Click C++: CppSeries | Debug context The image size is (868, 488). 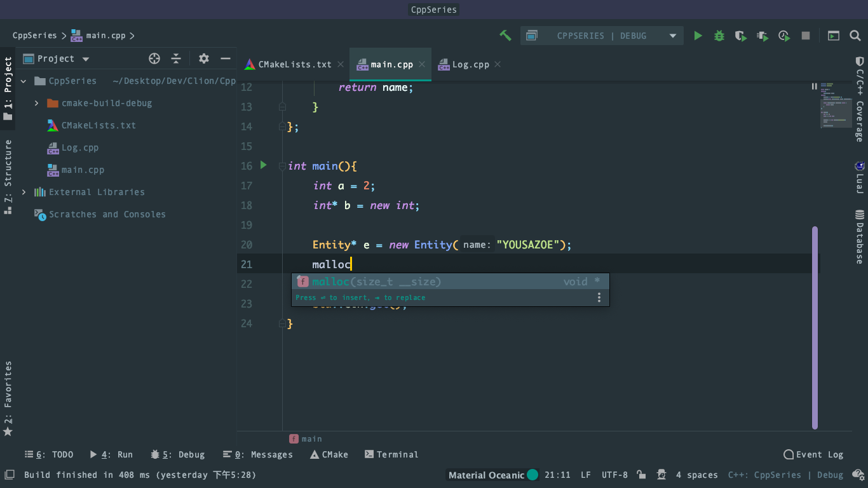point(785,475)
